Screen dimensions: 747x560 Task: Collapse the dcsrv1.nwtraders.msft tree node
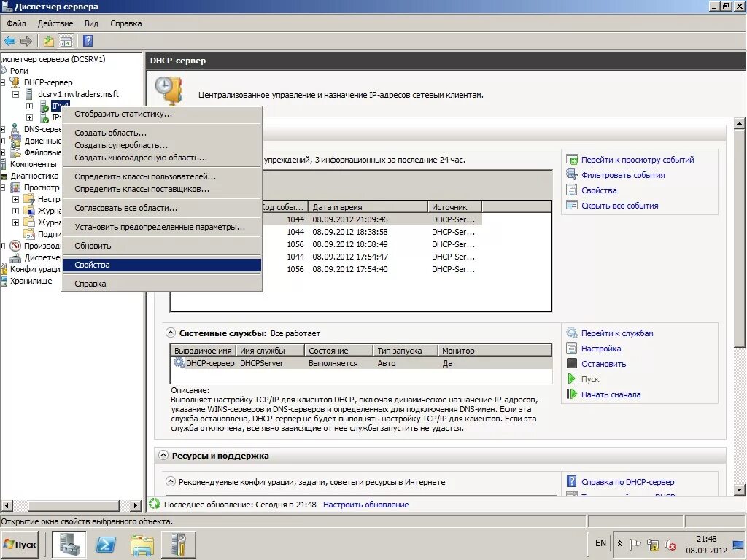[16, 94]
